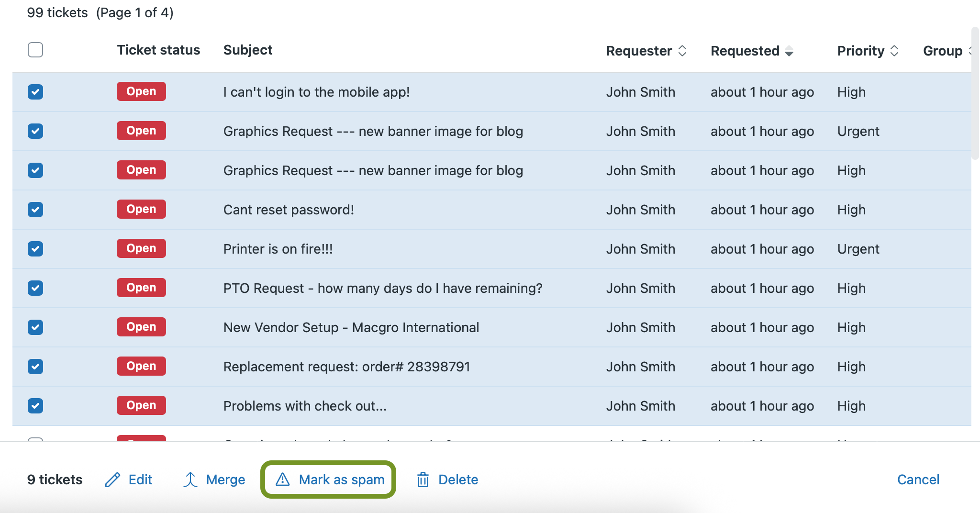Click the spam warning triangle icon
Image resolution: width=980 pixels, height=513 pixels.
[283, 480]
